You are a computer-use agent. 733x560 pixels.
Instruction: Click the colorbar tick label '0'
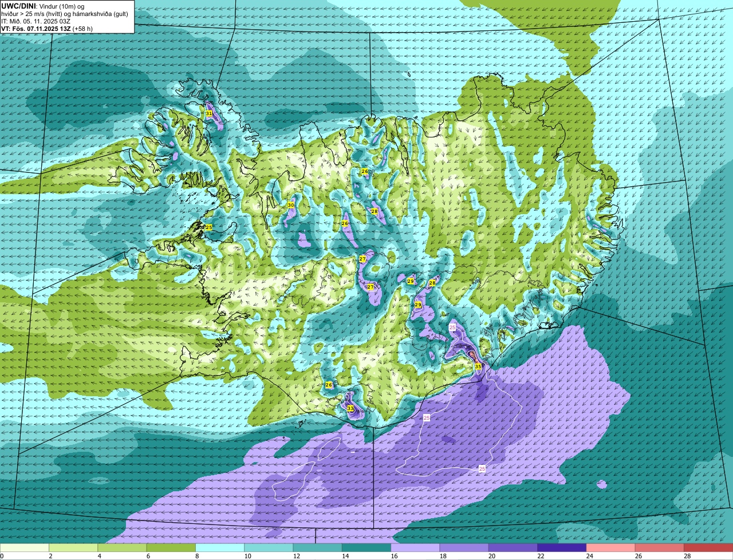(2, 556)
